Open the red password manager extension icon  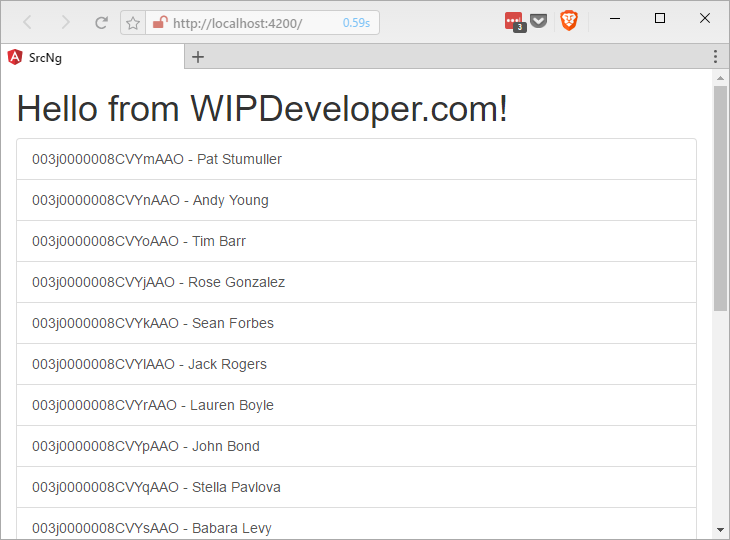[x=514, y=22]
